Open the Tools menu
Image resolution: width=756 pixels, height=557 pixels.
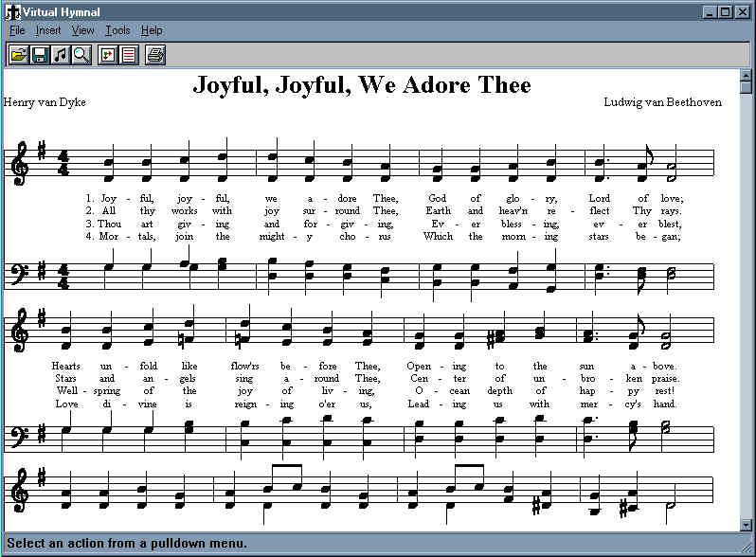pyautogui.click(x=117, y=30)
